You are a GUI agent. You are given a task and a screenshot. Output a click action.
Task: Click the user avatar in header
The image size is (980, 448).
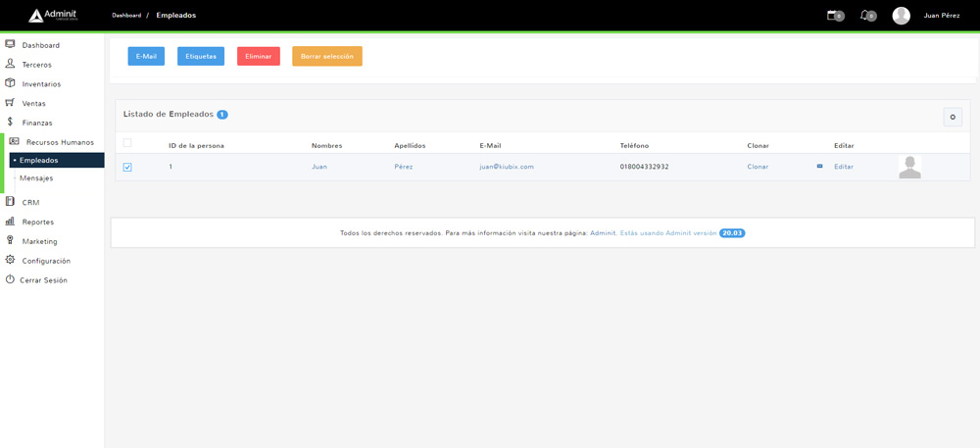tap(901, 16)
